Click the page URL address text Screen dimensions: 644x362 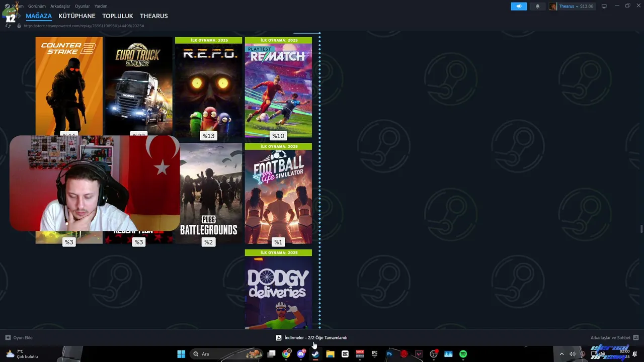[84, 26]
